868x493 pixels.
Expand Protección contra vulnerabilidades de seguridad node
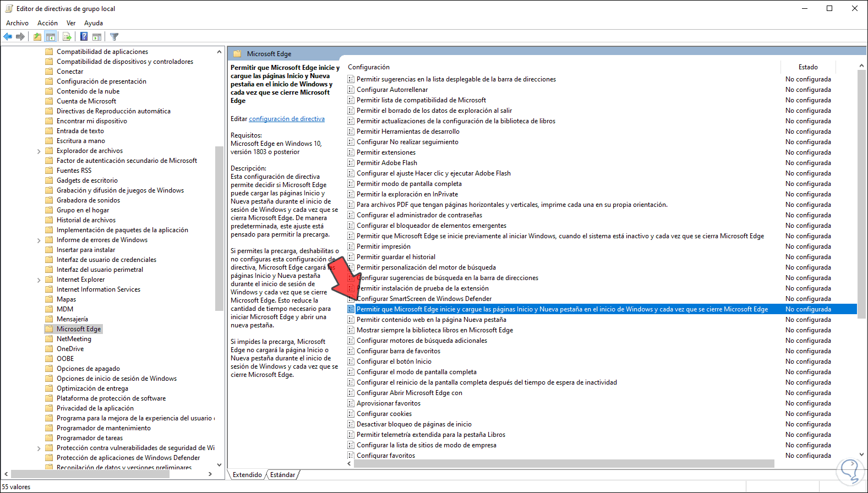39,448
